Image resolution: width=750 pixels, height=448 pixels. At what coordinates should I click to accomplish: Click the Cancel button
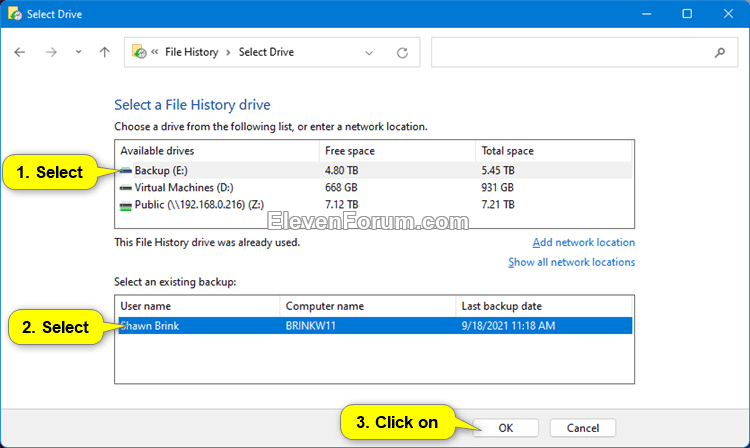click(583, 428)
